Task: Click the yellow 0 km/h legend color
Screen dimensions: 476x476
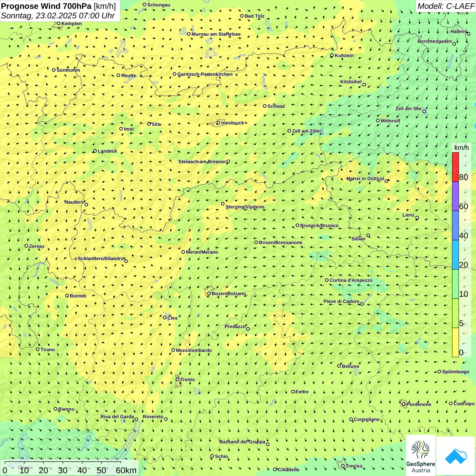Action: tap(455, 342)
